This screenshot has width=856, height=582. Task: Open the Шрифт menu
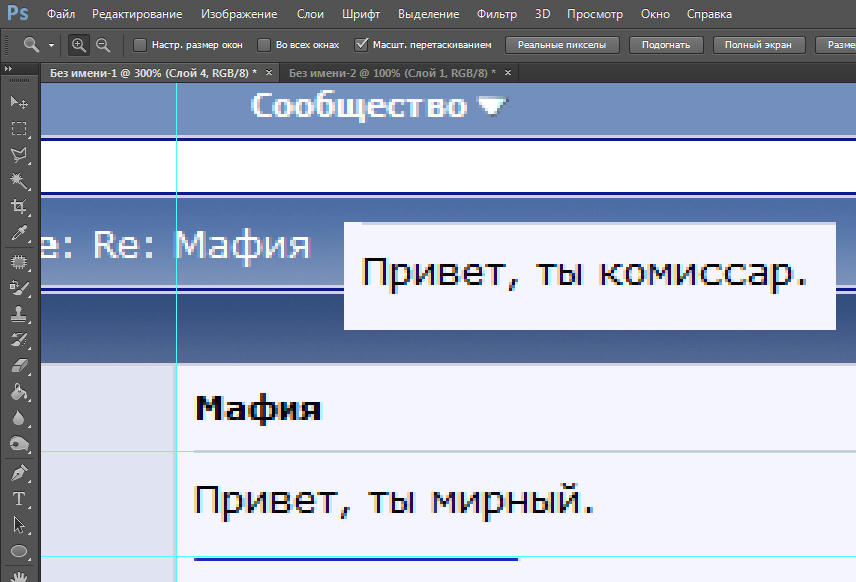click(x=361, y=14)
